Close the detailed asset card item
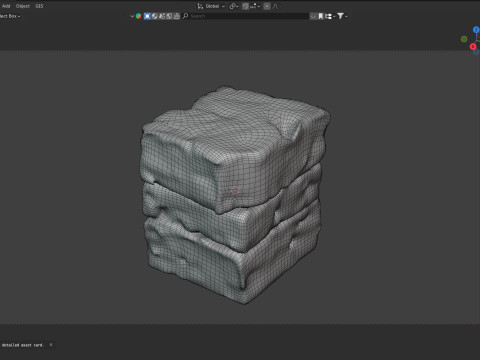Viewport: 480px width, 360px height. pyautogui.click(x=51, y=345)
